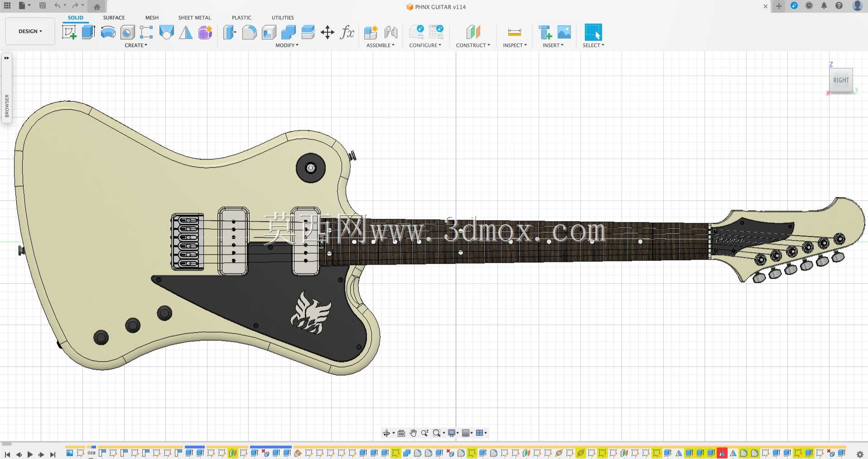868x459 pixels.
Task: Select the Look At tool
Action: coord(401,433)
